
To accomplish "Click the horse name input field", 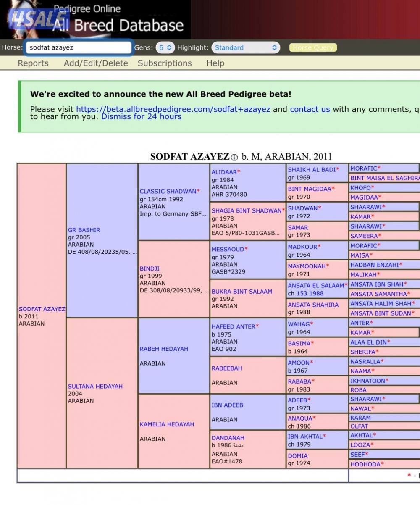I will 79,47.
